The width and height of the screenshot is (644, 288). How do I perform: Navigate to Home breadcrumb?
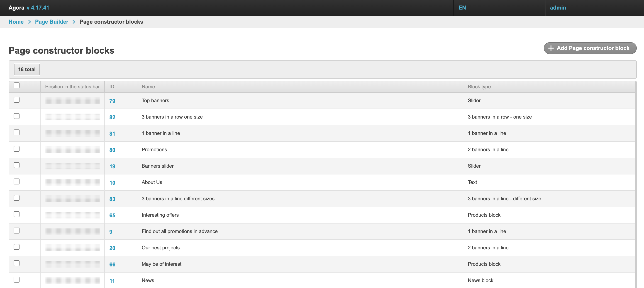[x=16, y=22]
